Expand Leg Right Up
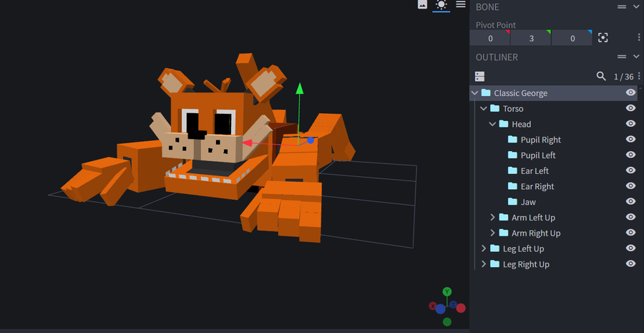Viewport: 644px width, 333px height. pyautogui.click(x=484, y=264)
